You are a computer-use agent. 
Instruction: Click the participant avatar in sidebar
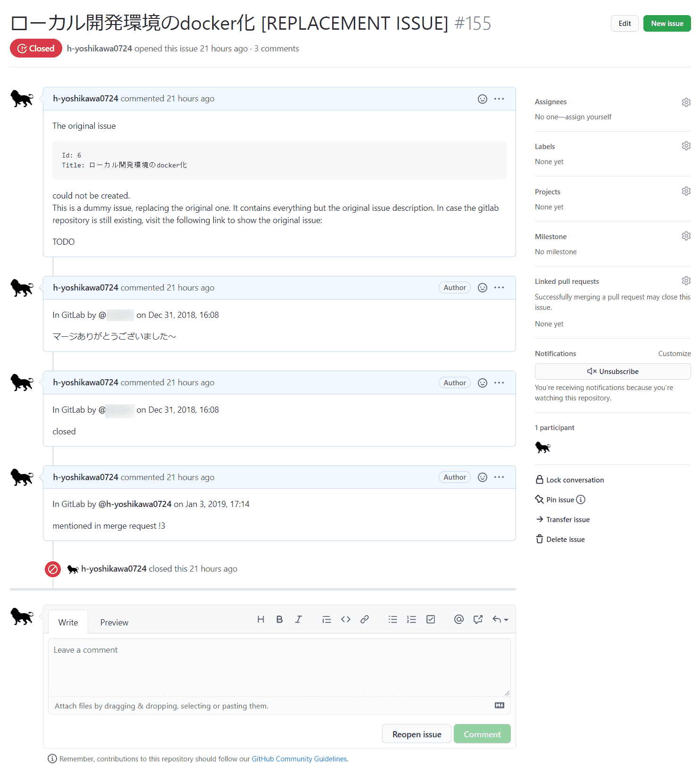point(543,447)
